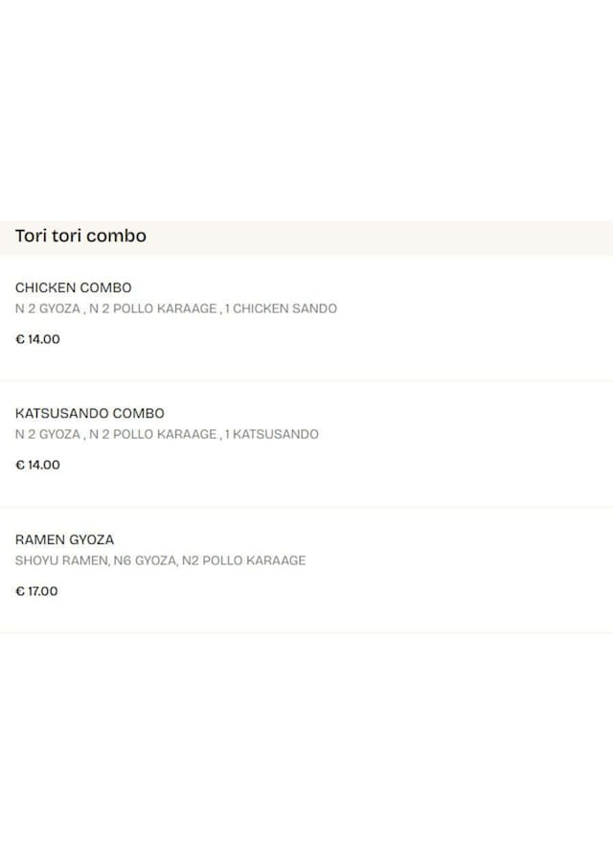
Task: Open the CHICKEN COMBO item title
Action: point(74,287)
